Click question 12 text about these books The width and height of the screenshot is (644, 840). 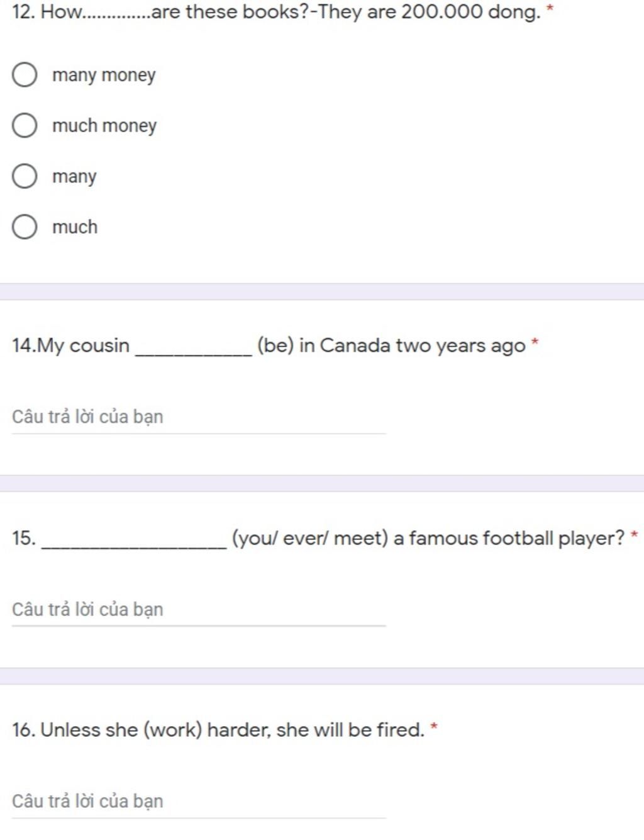[276, 12]
